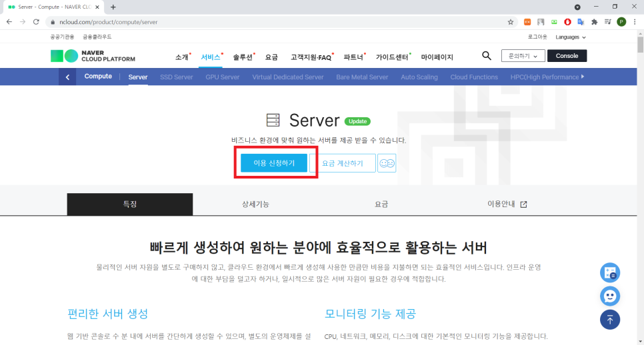Open the Chrome profile avatar P
Viewport: 644px width, 345px height.
pyautogui.click(x=621, y=22)
